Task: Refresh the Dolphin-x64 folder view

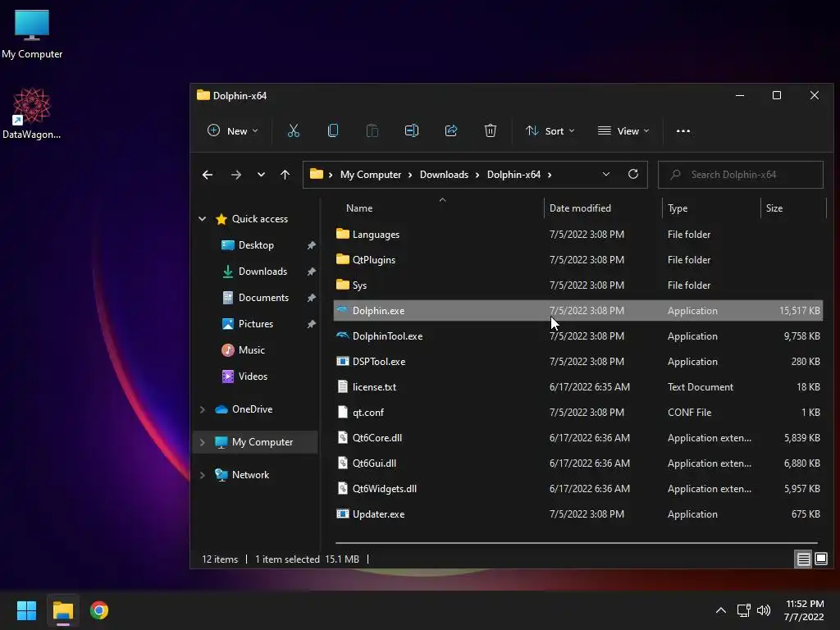Action: point(632,174)
